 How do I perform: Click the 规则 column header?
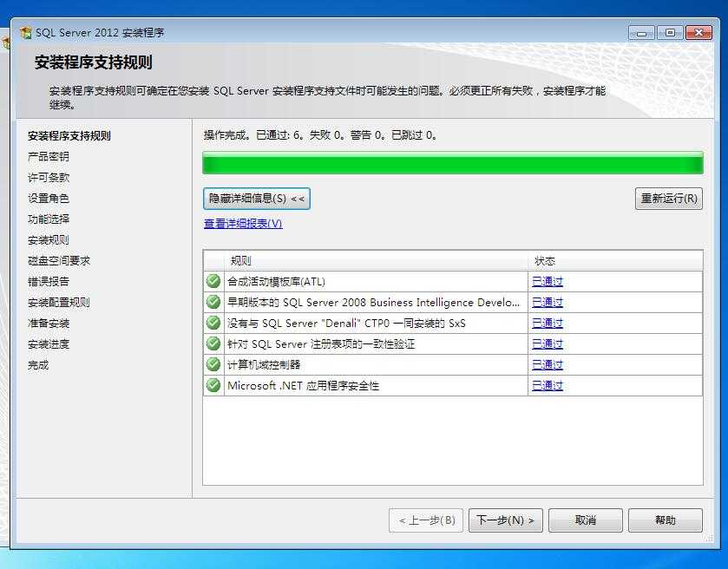point(376,261)
